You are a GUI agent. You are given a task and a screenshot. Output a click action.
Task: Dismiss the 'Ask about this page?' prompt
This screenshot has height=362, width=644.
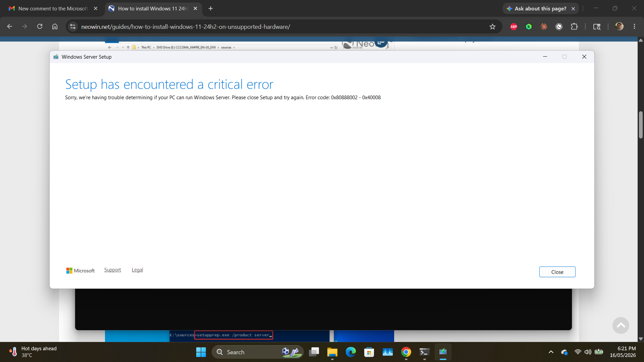click(x=573, y=9)
